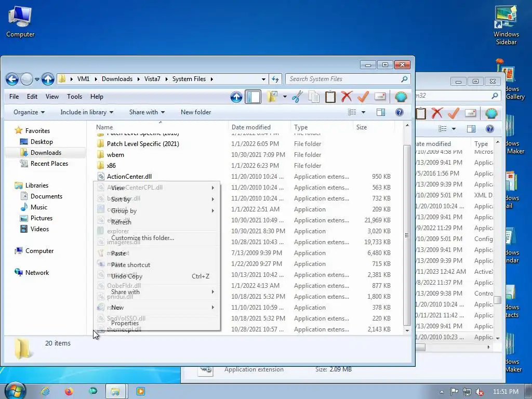Viewport: 532px width, 399px height.
Task: Open Properties from the context menu
Action: point(157,323)
